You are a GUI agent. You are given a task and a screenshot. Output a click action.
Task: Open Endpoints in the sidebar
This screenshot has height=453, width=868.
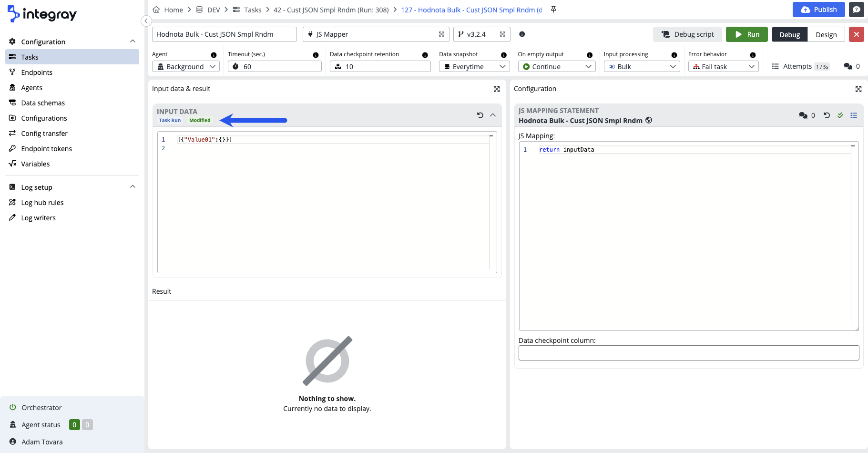click(x=37, y=72)
